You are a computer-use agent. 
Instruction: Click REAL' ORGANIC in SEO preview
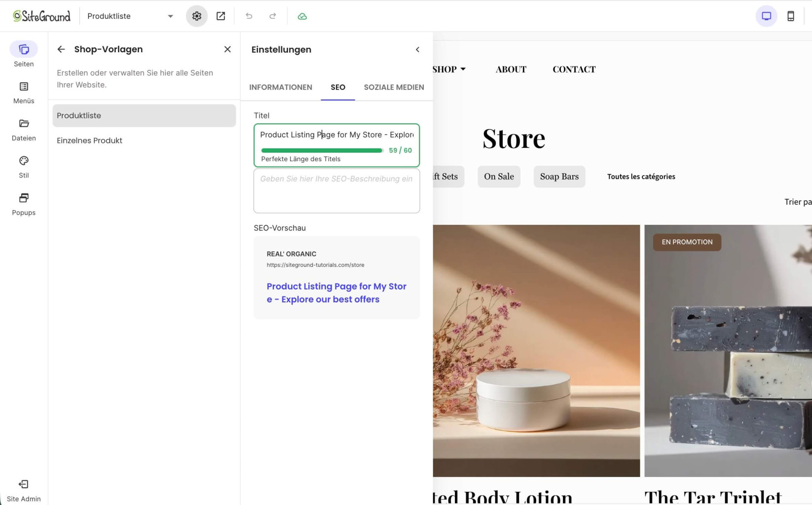point(292,254)
